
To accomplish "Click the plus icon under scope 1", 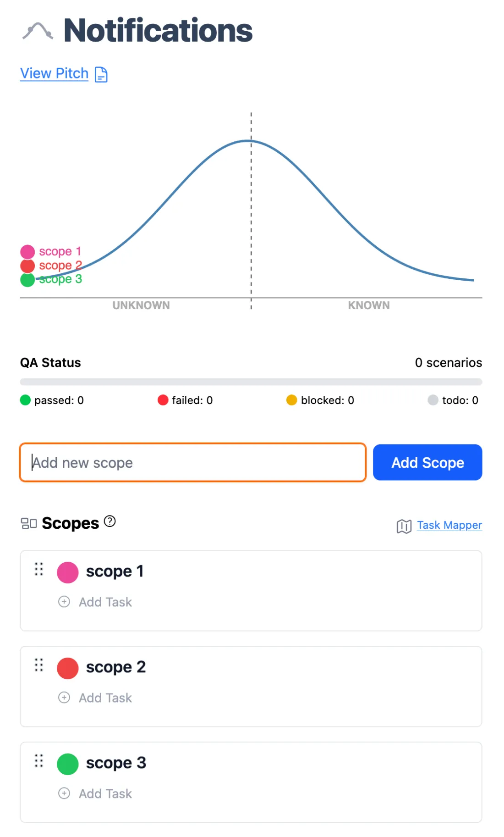I will (x=64, y=602).
